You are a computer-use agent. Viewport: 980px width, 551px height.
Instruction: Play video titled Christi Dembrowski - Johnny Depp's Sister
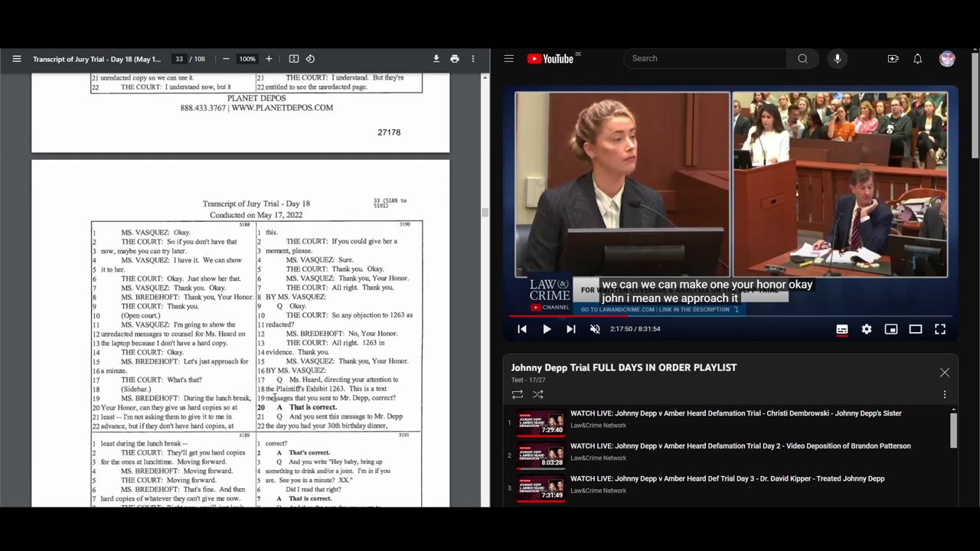[736, 413]
